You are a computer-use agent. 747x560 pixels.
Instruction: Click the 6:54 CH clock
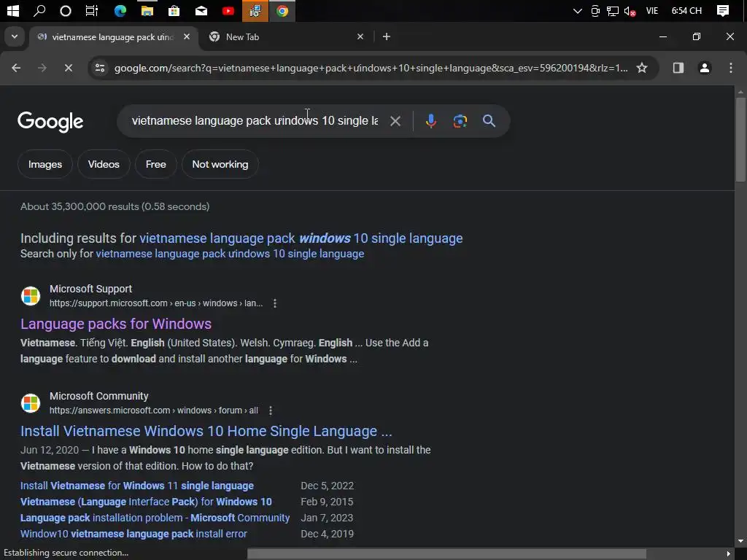tap(686, 10)
